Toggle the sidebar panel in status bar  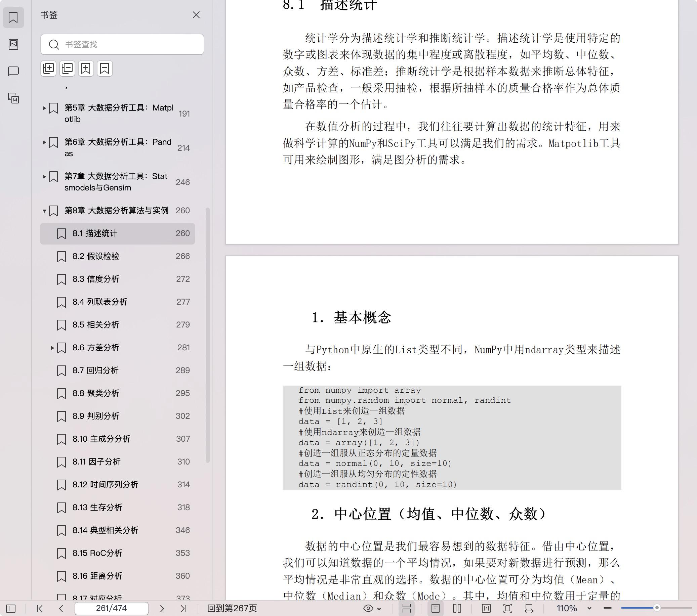(11, 609)
